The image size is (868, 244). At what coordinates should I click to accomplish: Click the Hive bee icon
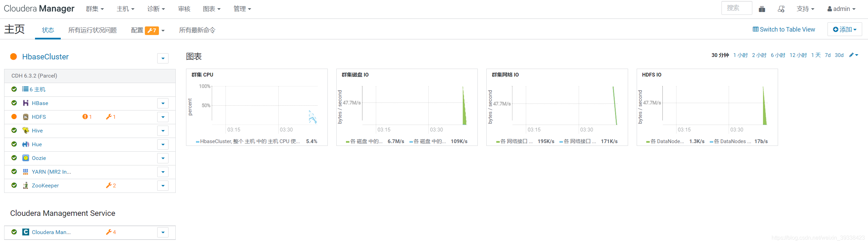pos(26,130)
